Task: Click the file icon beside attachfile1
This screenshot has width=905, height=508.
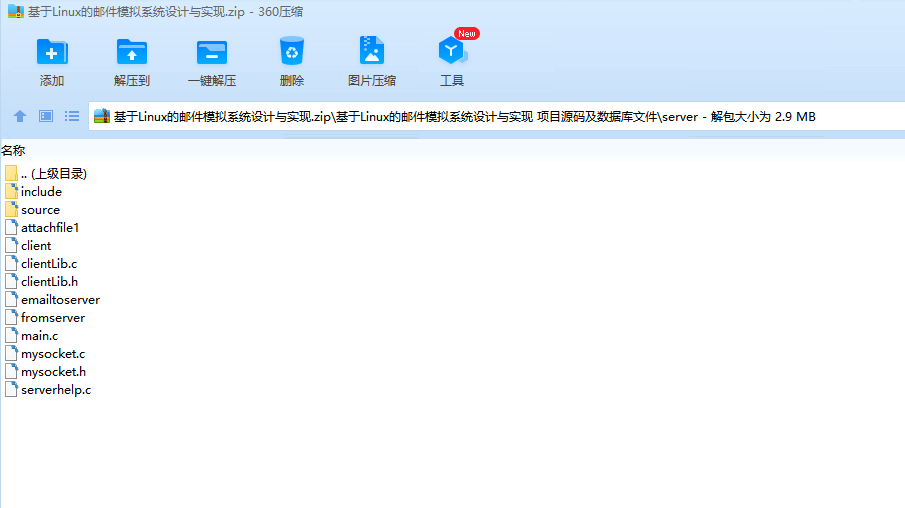Action: click(x=11, y=227)
